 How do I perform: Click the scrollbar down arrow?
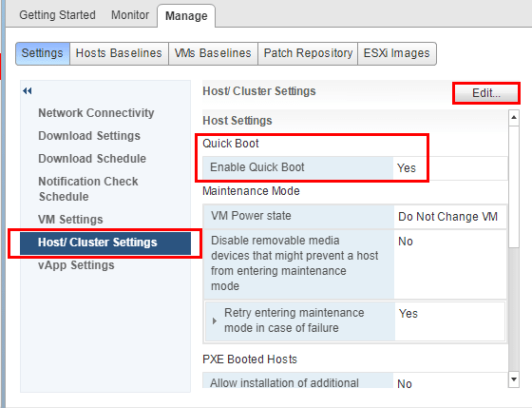tap(514, 379)
